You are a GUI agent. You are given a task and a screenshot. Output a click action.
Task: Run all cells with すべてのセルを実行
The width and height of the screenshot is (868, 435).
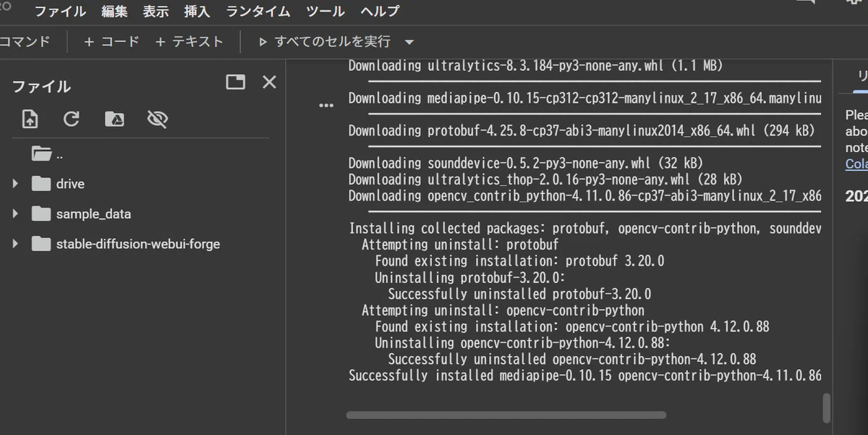(324, 42)
